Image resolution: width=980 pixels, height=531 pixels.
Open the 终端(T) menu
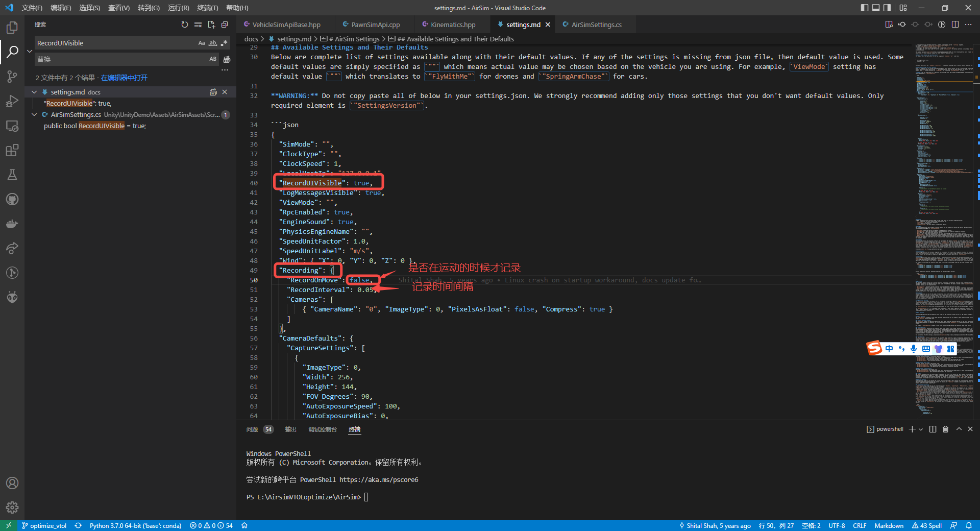click(207, 8)
